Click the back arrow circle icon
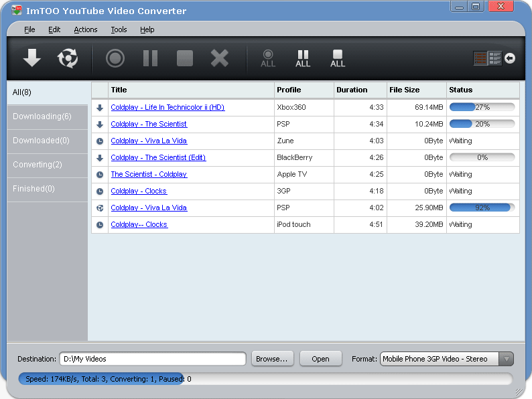Viewport: 532px width, 399px height. 510,58
